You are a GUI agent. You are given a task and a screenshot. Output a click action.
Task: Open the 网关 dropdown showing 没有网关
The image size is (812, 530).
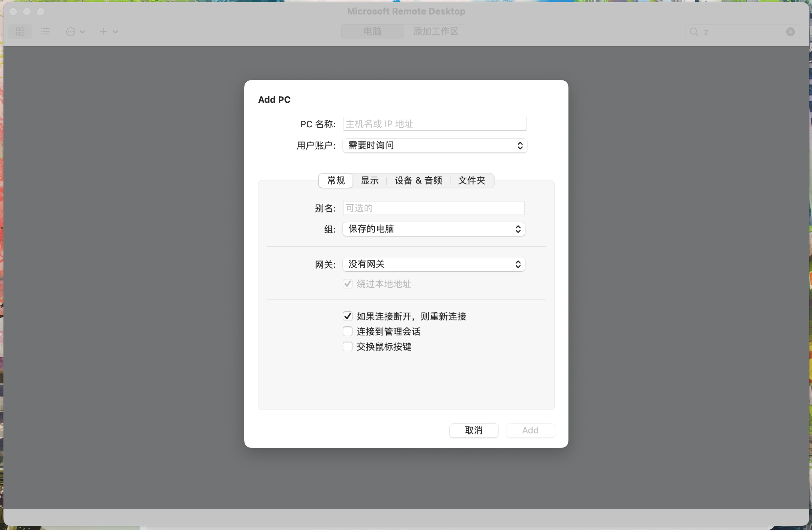coord(433,264)
